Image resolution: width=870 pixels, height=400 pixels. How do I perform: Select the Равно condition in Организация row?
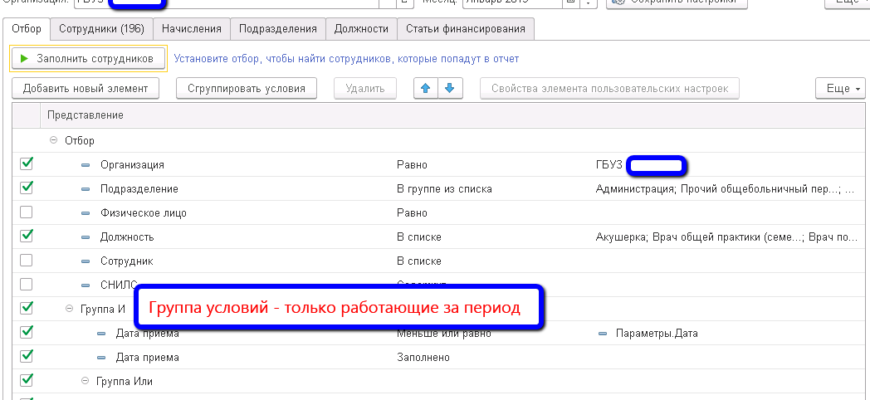click(412, 165)
